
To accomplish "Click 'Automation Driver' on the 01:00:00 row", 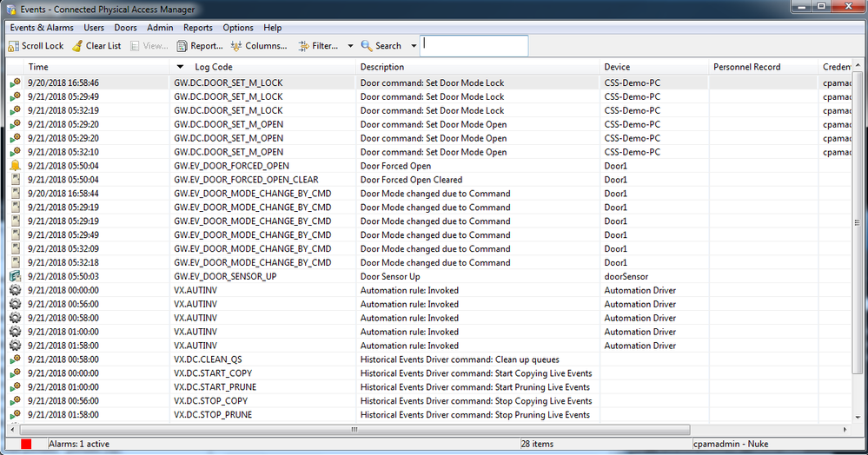I will pos(640,332).
